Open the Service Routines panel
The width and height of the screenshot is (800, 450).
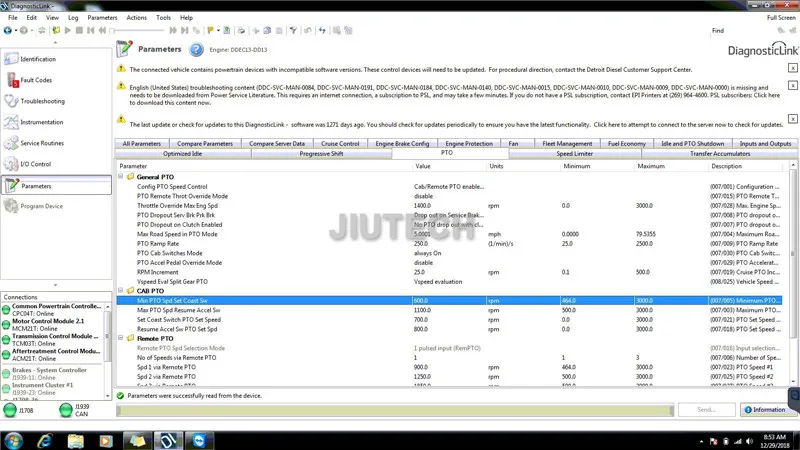click(x=56, y=143)
